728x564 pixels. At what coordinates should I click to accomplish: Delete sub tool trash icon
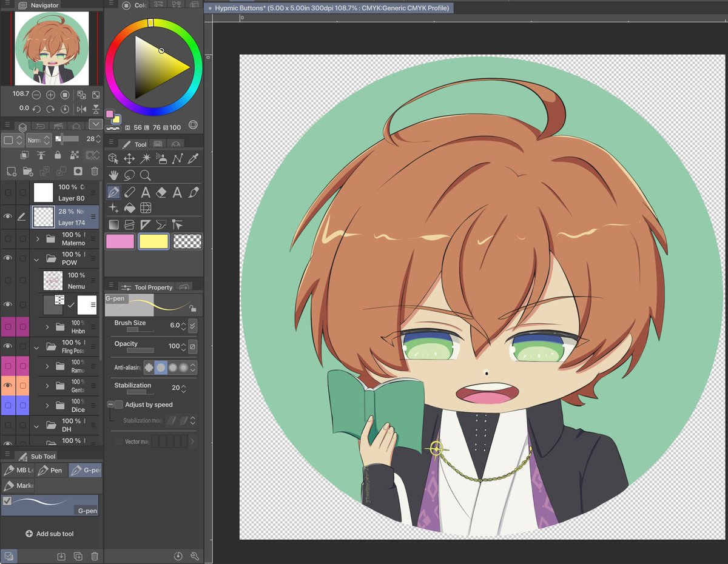coord(95,556)
